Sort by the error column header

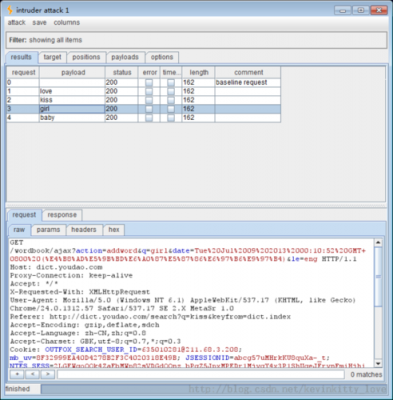tap(150, 72)
